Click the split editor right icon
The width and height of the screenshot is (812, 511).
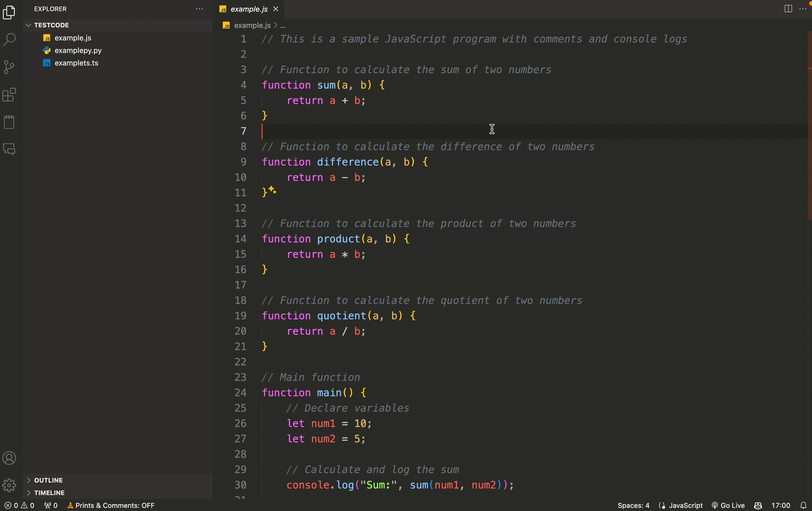tap(788, 9)
